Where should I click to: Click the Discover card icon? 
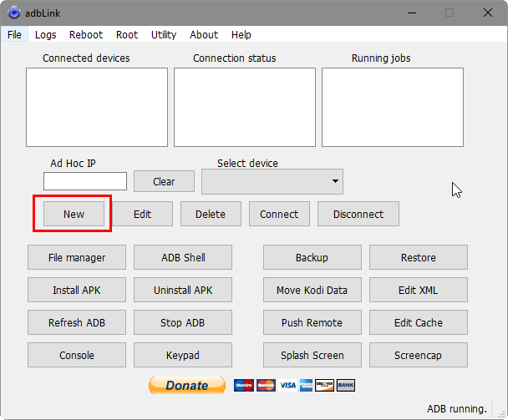pos(324,386)
